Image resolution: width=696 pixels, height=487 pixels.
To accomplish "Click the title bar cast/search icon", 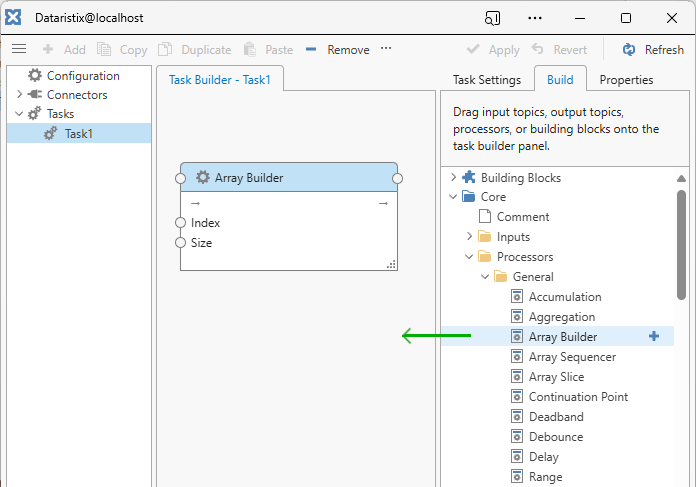I will (492, 18).
